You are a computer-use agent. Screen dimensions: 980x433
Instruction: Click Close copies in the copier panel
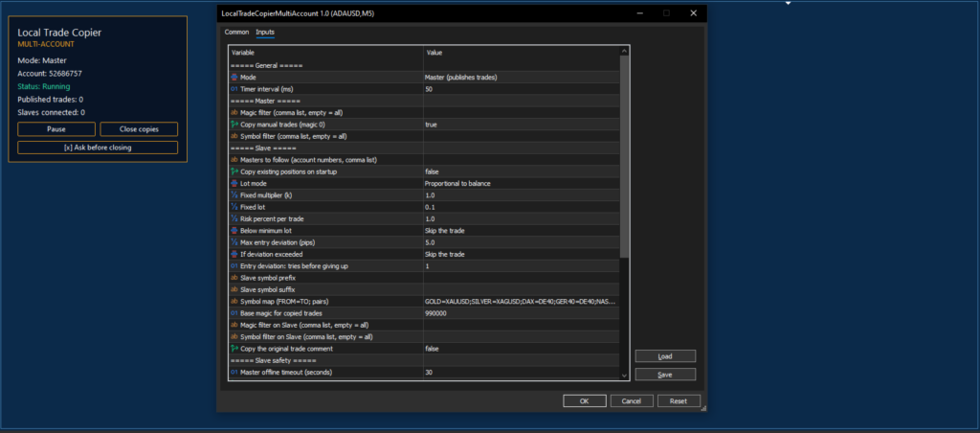point(139,129)
